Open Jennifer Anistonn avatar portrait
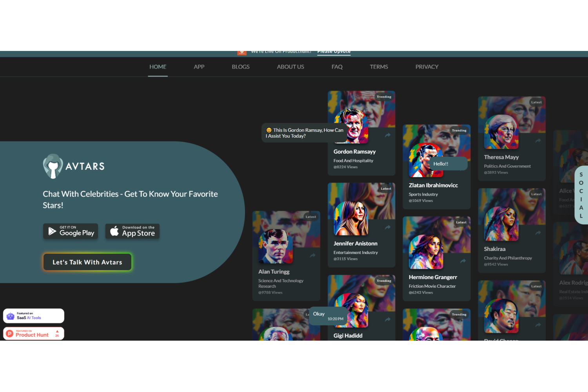This screenshot has height=392, width=588. click(x=351, y=218)
